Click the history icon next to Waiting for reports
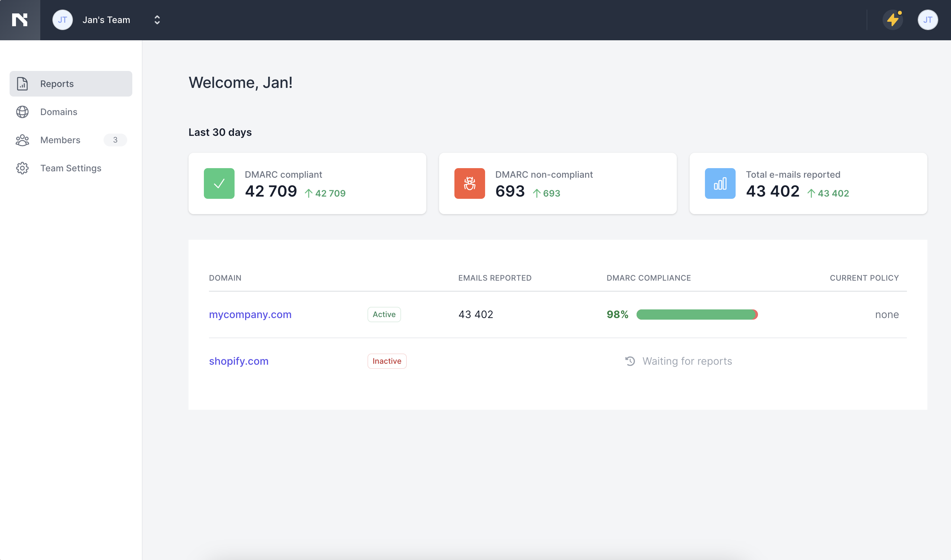The width and height of the screenshot is (951, 560). click(630, 361)
